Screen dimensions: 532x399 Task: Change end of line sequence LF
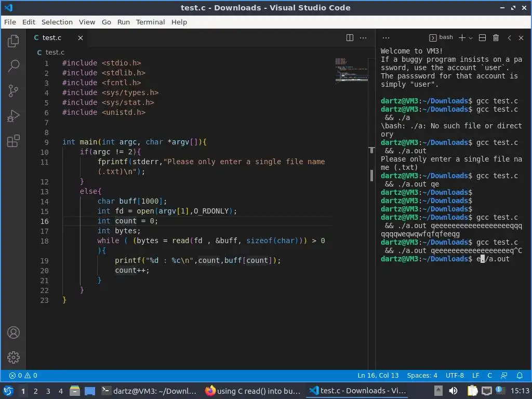tap(476, 375)
